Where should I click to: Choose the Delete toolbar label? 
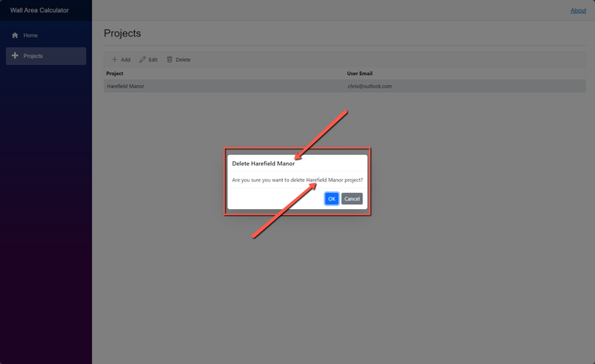coord(183,60)
